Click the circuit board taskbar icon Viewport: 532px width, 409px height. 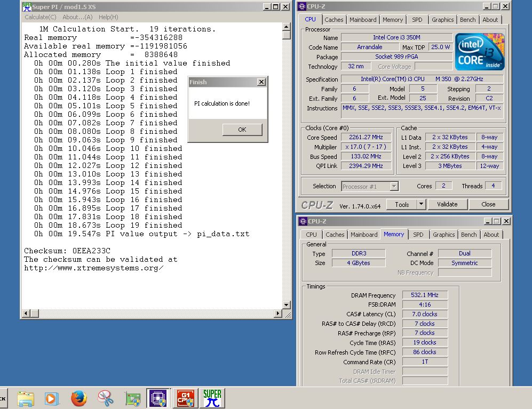[x=132, y=398]
